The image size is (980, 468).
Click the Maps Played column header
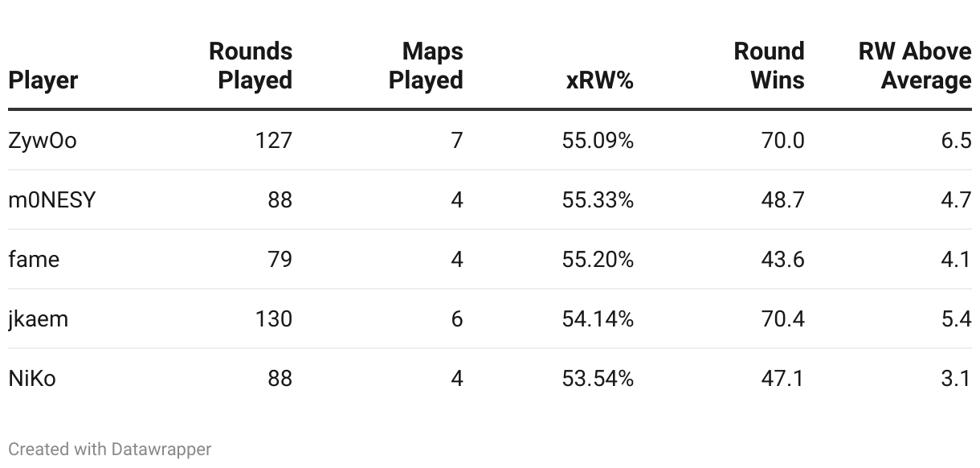(427, 66)
